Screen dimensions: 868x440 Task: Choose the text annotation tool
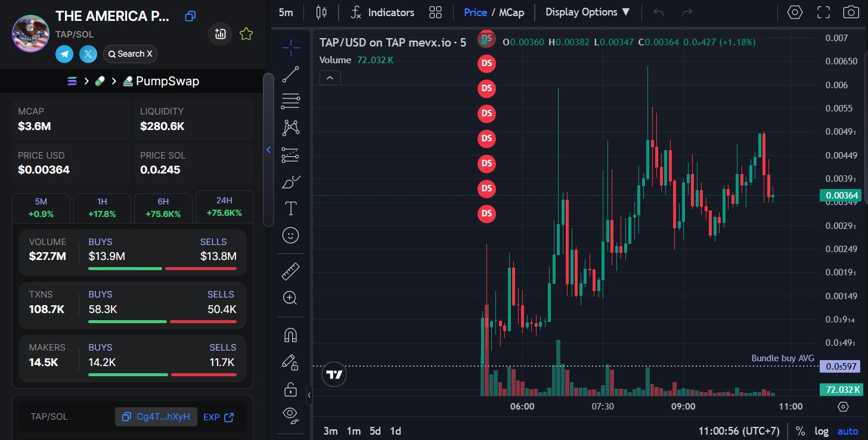click(x=290, y=208)
